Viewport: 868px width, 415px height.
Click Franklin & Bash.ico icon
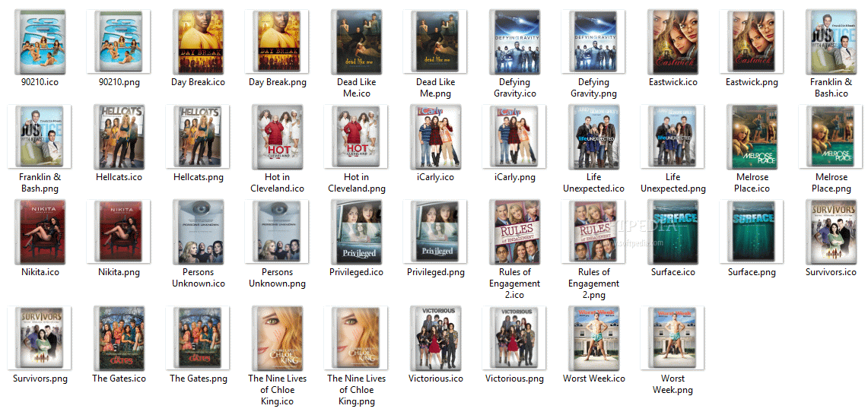tap(831, 42)
